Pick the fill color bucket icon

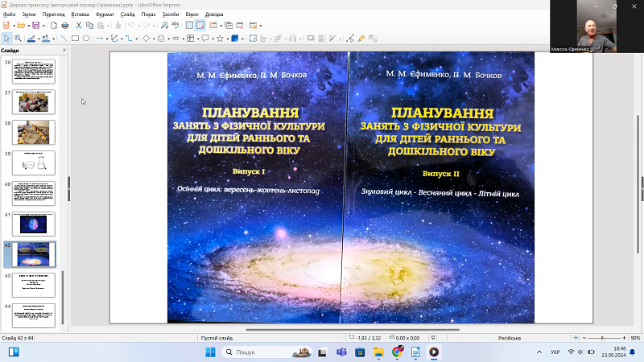pyautogui.click(x=46, y=39)
